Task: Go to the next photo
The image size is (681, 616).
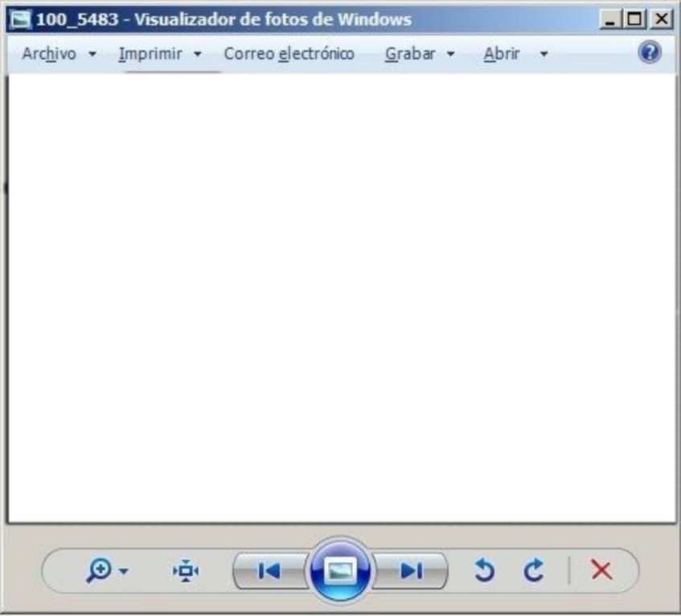Action: click(x=410, y=571)
